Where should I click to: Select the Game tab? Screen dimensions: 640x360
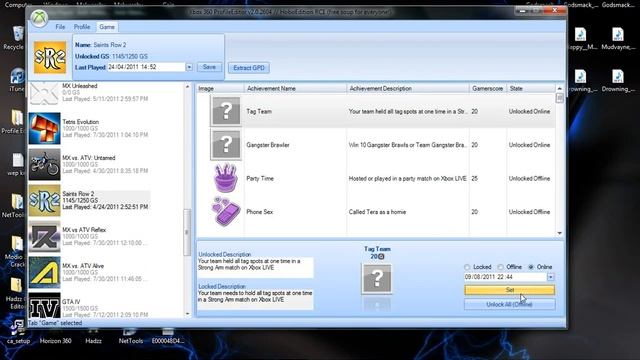click(107, 27)
